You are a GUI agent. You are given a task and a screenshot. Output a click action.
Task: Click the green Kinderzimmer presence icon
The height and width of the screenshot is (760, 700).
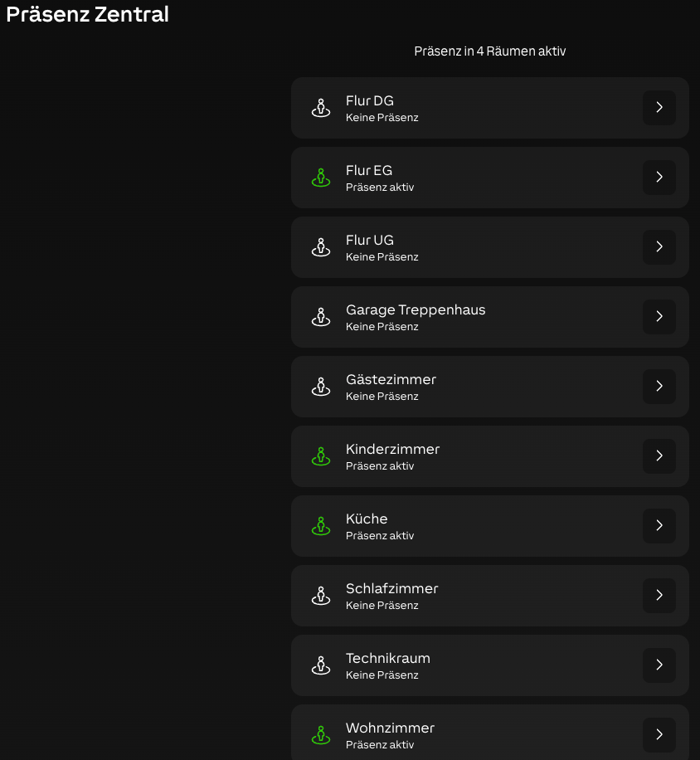[x=321, y=456]
